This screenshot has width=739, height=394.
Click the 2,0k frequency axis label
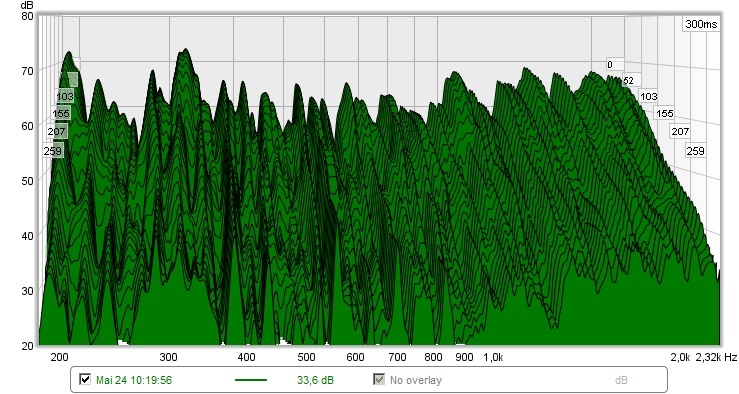pos(681,357)
